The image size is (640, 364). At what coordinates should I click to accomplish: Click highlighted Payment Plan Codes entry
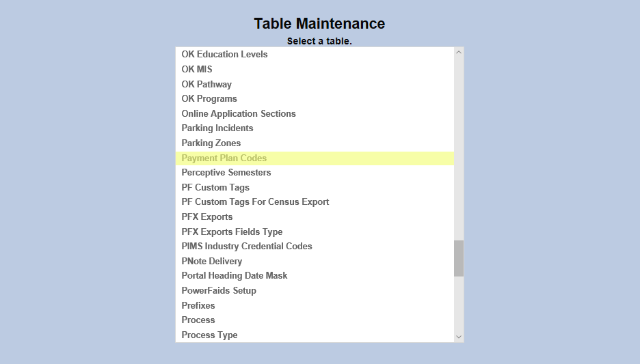coord(224,158)
